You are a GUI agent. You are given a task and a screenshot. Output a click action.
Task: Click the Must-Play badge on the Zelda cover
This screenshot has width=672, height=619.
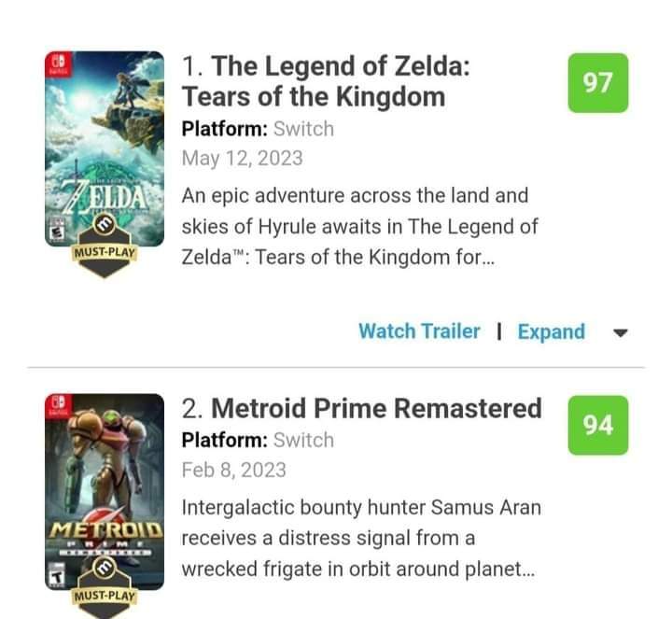pyautogui.click(x=105, y=246)
